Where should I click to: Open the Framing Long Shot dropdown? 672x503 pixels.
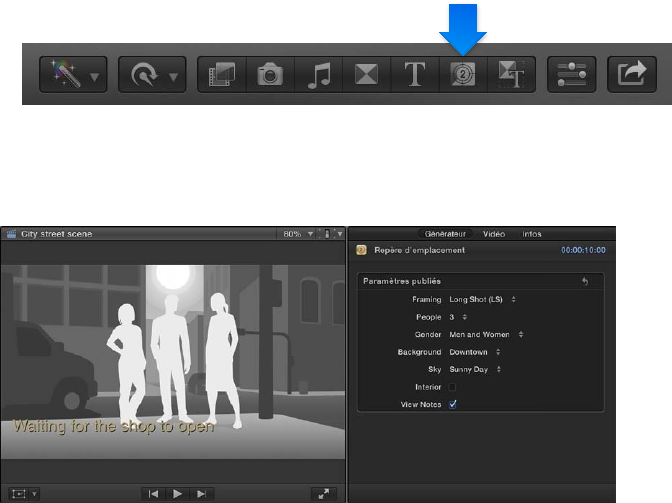483,299
